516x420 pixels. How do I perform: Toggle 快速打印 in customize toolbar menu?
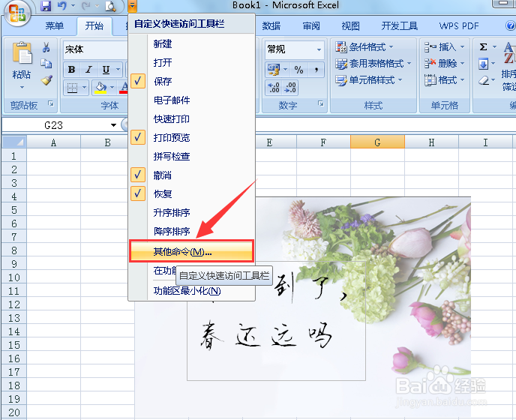point(191,118)
